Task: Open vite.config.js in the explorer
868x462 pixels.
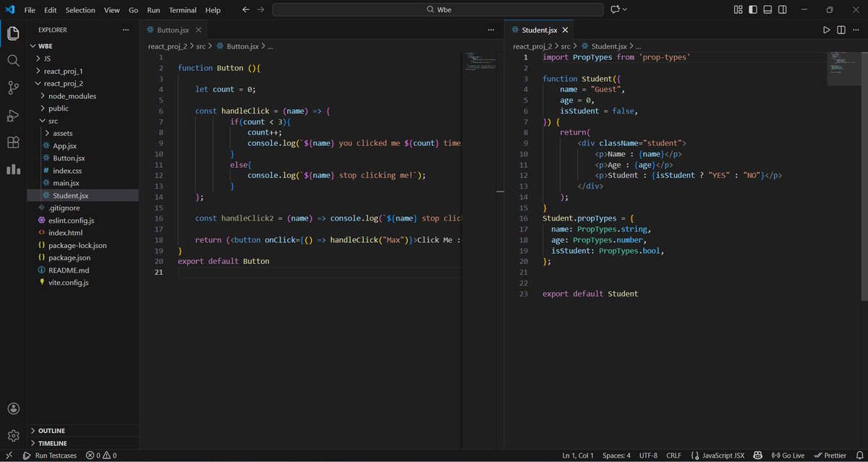Action: point(83,283)
